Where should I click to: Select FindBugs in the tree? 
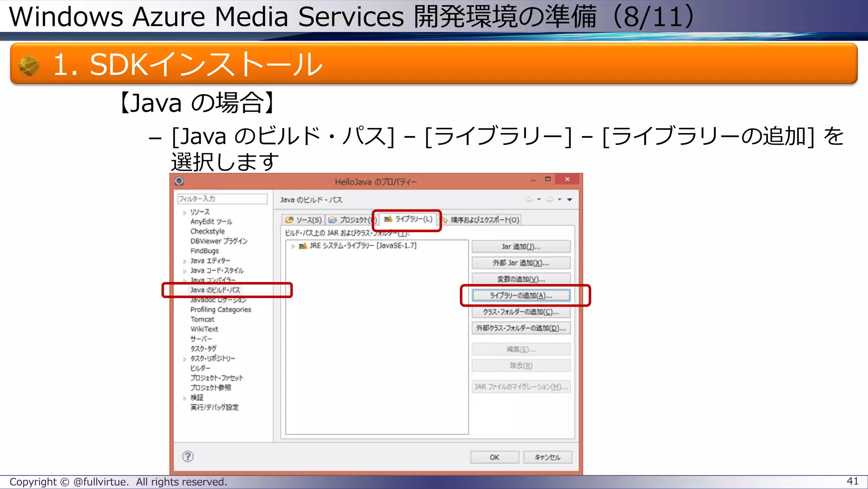point(204,251)
